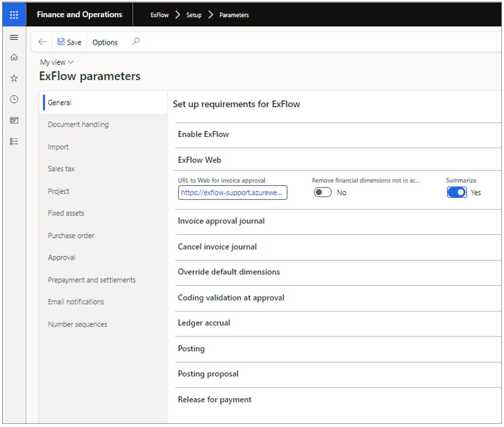Expand the Release for payment section
504x427 pixels.
(338, 400)
